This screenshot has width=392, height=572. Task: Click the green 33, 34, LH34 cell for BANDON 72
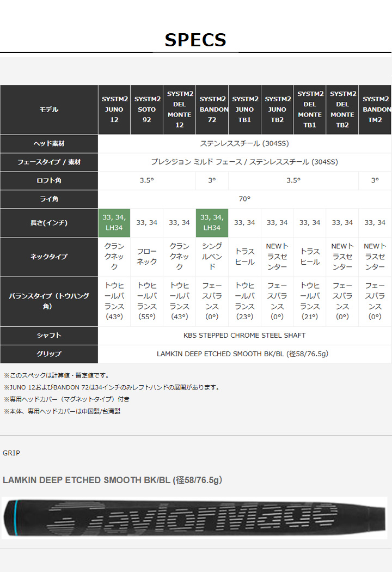coord(212,223)
